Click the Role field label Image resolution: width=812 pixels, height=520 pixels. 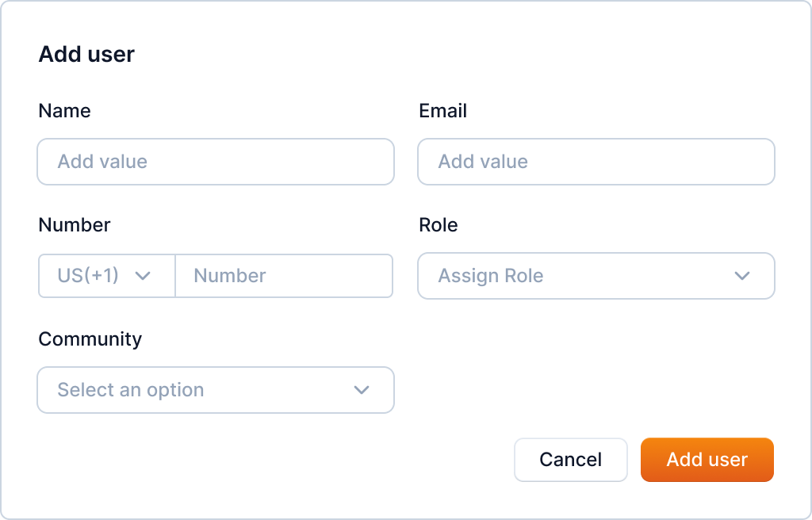[439, 225]
